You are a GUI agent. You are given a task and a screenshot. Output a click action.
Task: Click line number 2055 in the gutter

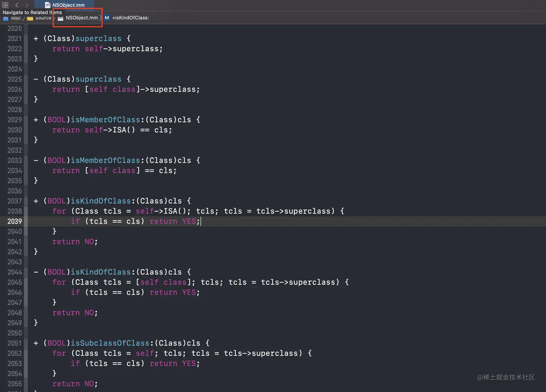(14, 384)
